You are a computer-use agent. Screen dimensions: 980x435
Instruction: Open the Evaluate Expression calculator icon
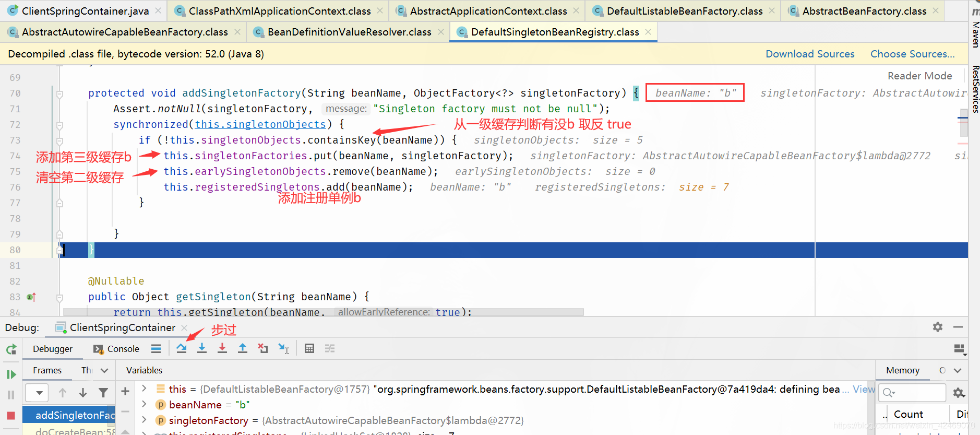[309, 348]
